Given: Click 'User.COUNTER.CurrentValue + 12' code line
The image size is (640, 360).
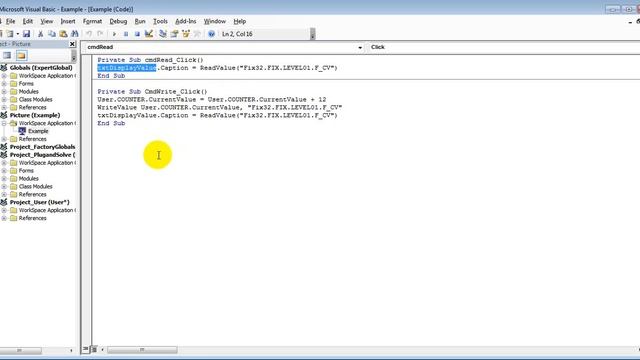Looking at the screenshot, I should pos(211,100).
